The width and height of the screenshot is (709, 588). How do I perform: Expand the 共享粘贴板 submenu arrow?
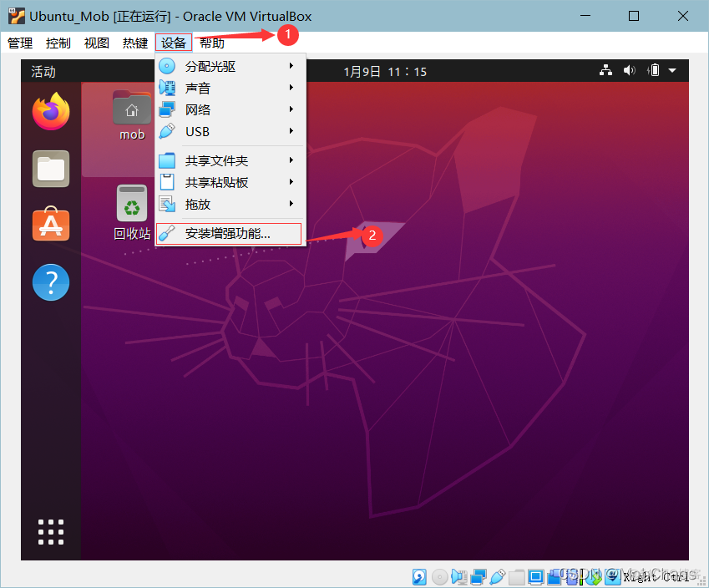[x=291, y=182]
